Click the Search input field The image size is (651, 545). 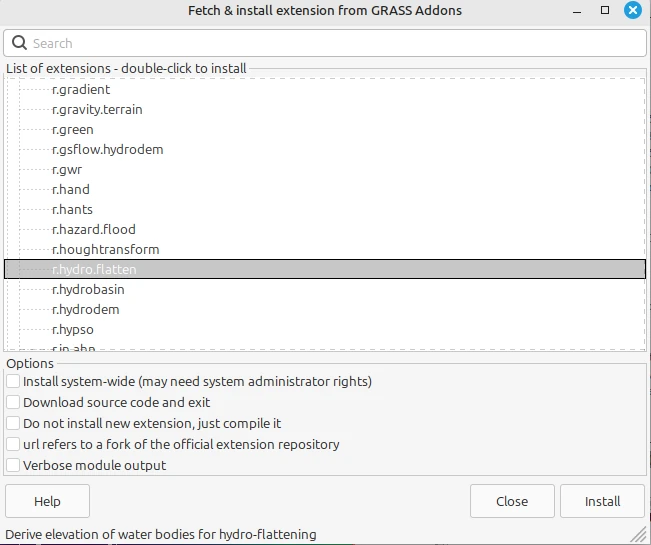coord(325,43)
